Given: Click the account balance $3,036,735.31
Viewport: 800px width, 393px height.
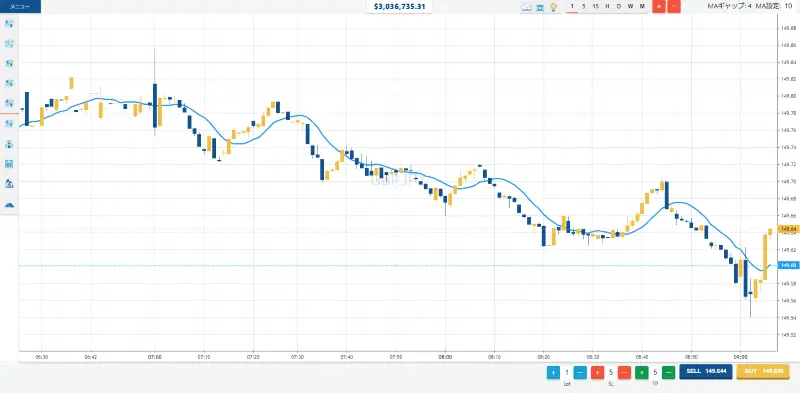Looking at the screenshot, I should click(x=399, y=7).
